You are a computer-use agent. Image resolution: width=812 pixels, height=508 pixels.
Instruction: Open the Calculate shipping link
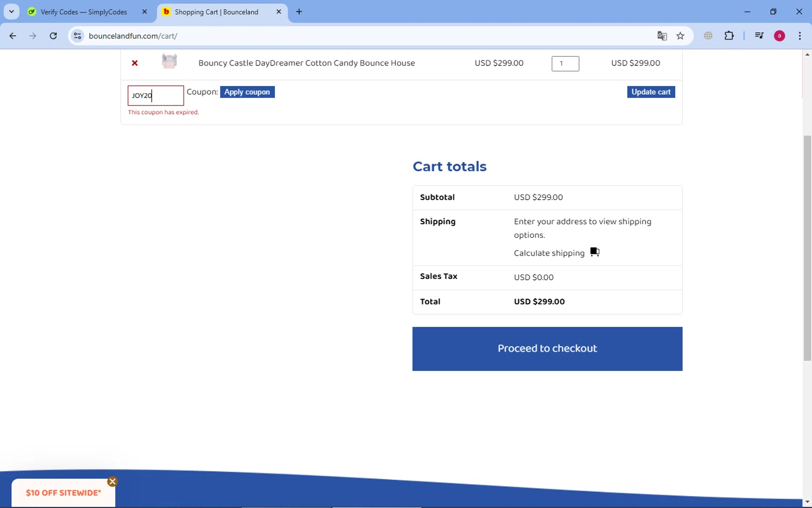pyautogui.click(x=549, y=253)
